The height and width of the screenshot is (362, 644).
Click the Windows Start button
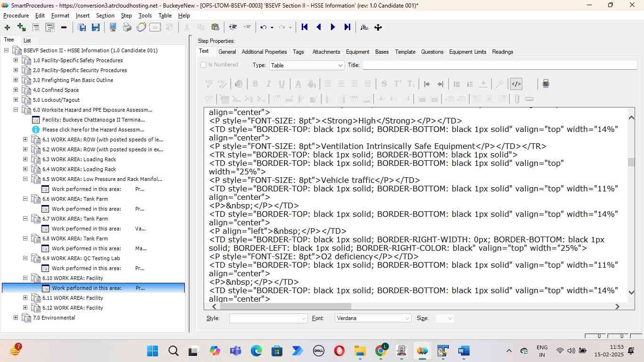[152, 351]
